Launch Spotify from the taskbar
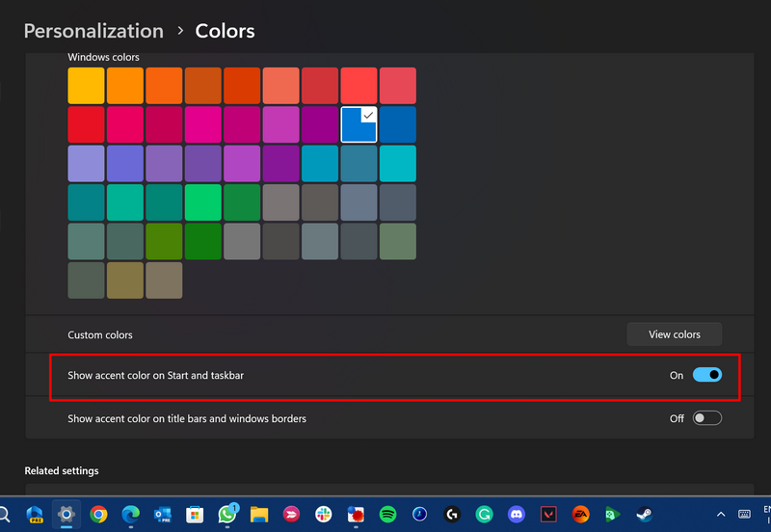 coord(387,515)
